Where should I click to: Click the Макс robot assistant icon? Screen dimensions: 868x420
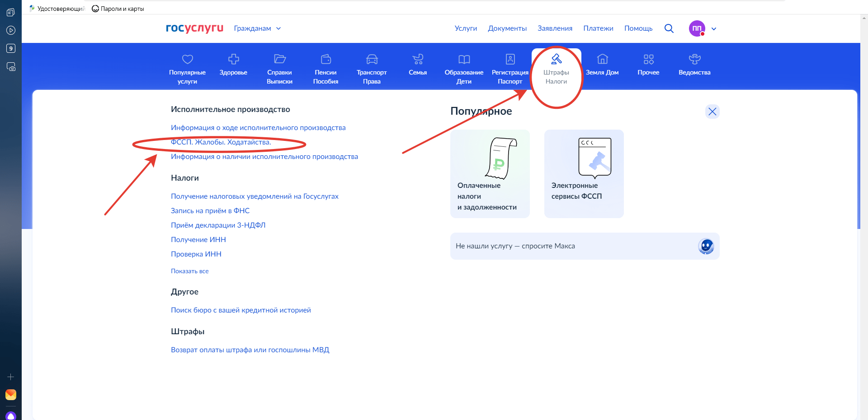(x=706, y=246)
